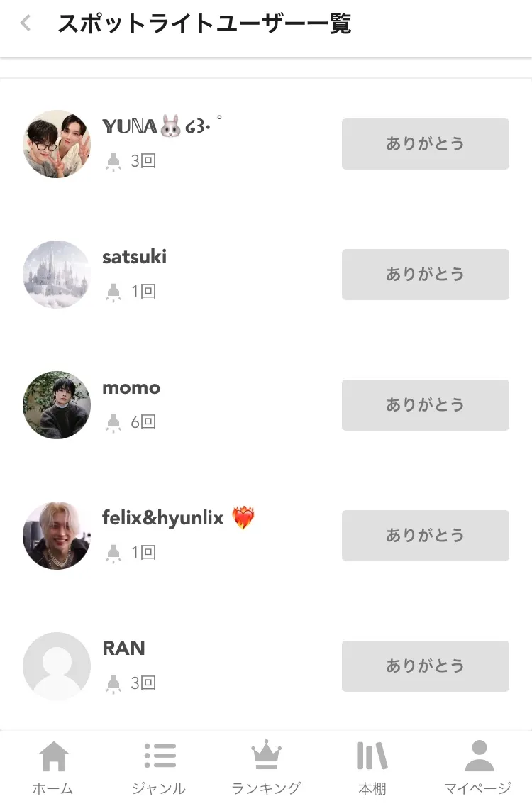The height and width of the screenshot is (811, 532).
Task: Tap RAN's default gray avatar
Action: coord(57,666)
